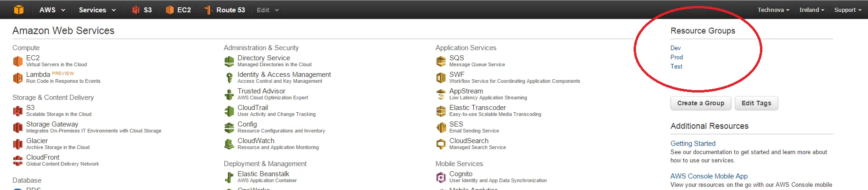The image size is (868, 190).
Task: Open the Storage Gateway link
Action: tap(52, 124)
